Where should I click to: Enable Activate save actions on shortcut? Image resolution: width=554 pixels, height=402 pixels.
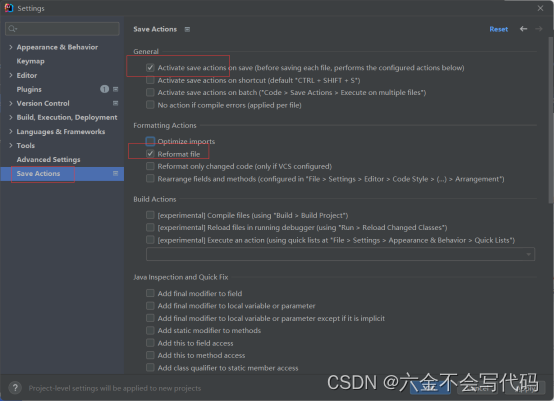coord(150,80)
